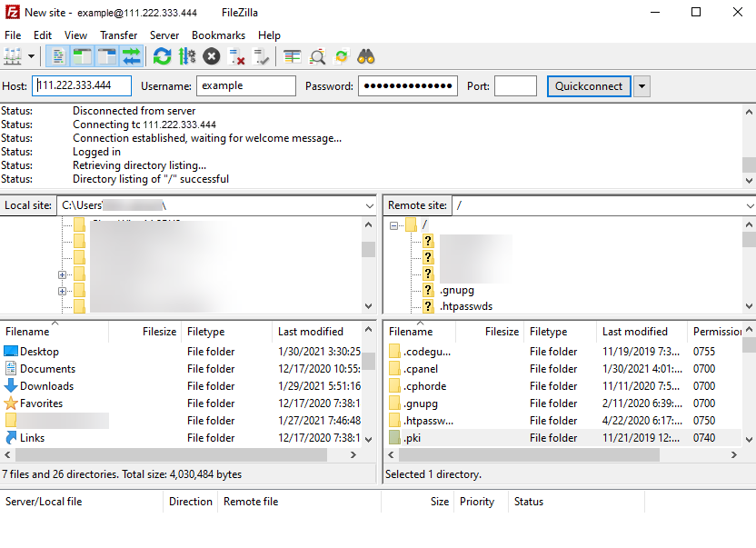Toggle the message log display

(x=56, y=56)
